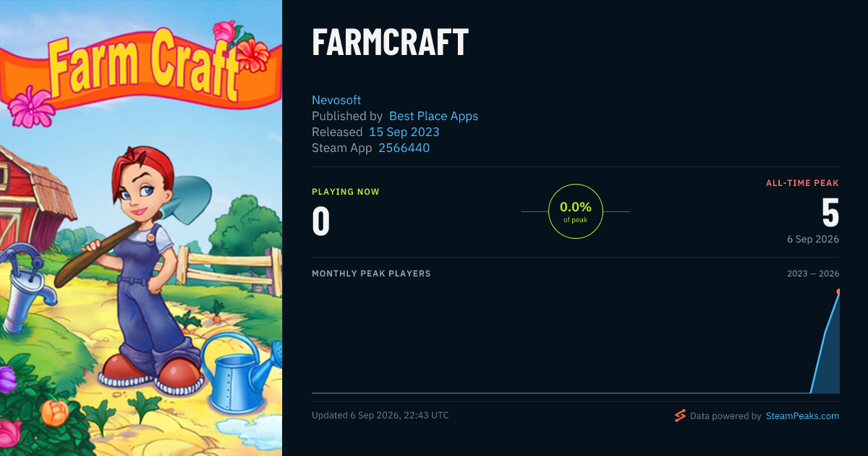Open Steam App ID 2566440 link
The height and width of the screenshot is (456, 868).
[x=404, y=148]
